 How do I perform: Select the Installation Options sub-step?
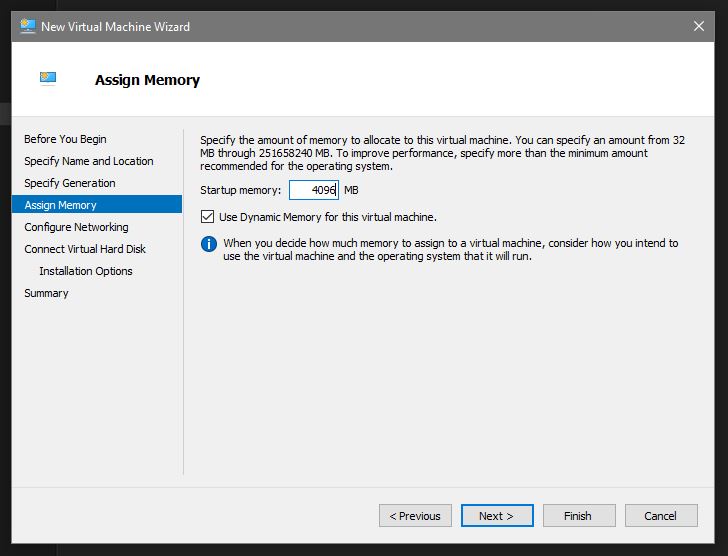tap(86, 271)
